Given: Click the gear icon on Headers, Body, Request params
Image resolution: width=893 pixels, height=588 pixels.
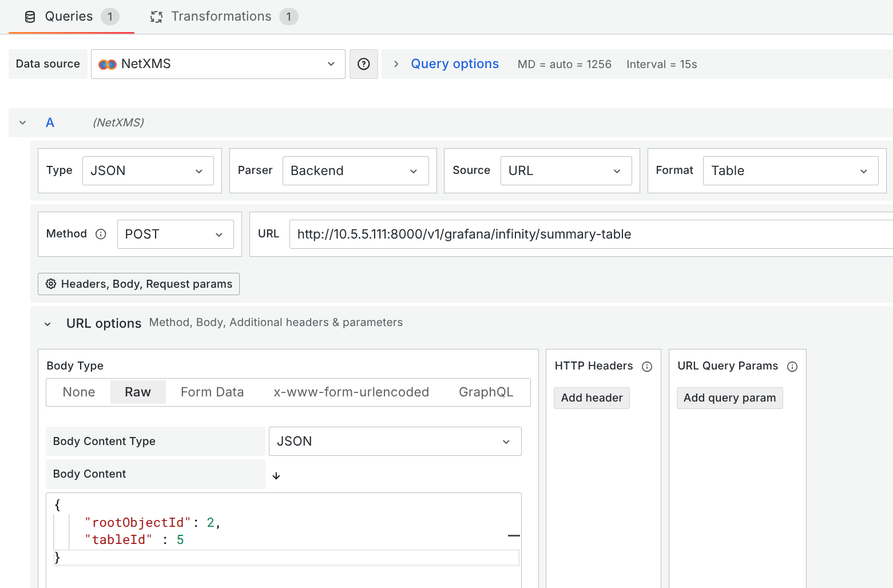Looking at the screenshot, I should (x=51, y=284).
